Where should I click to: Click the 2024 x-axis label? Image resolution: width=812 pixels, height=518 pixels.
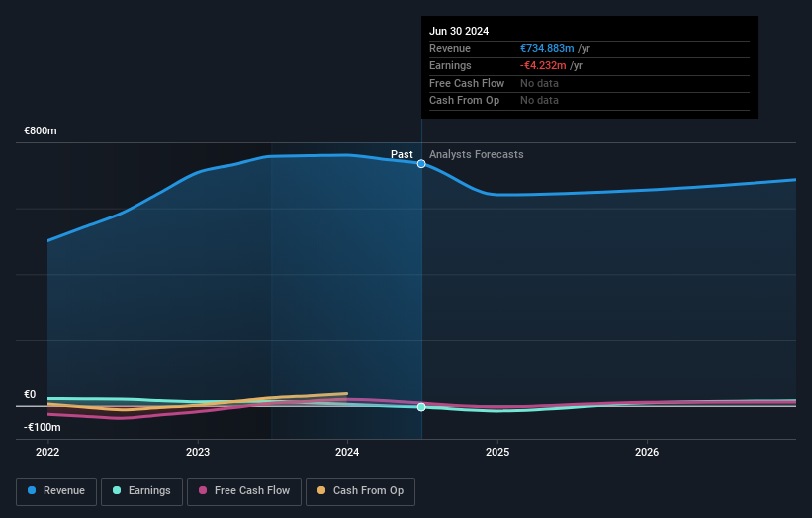(347, 453)
